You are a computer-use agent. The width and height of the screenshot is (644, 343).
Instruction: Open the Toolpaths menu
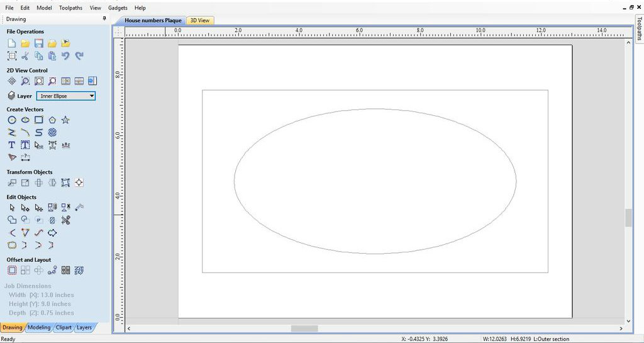(70, 8)
